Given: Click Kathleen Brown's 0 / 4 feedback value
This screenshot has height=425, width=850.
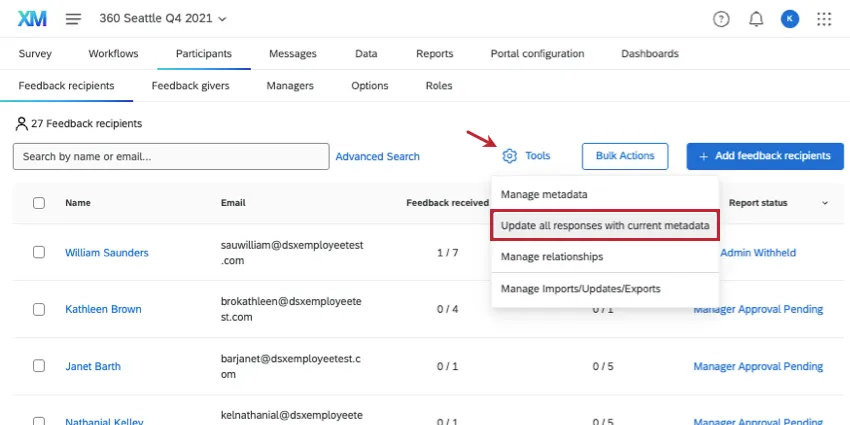Looking at the screenshot, I should click(x=448, y=309).
